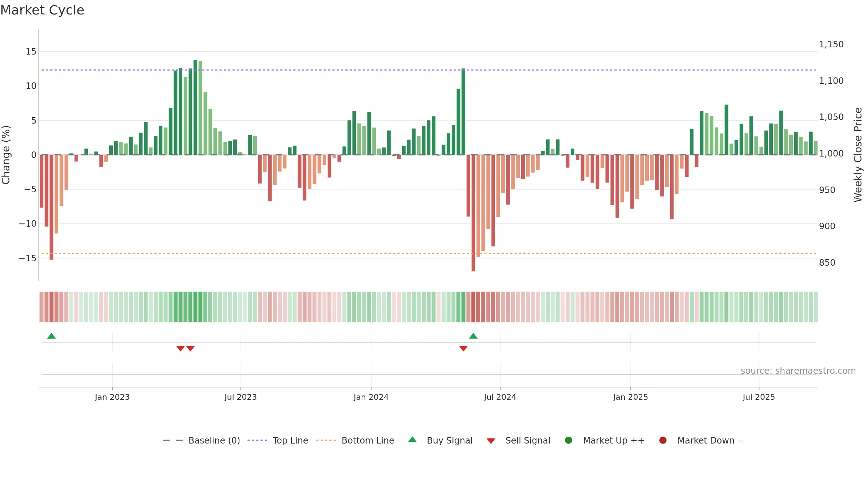This screenshot has height=488, width=868.
Task: Toggle the Sell Signal legend entry
Action: (518, 440)
